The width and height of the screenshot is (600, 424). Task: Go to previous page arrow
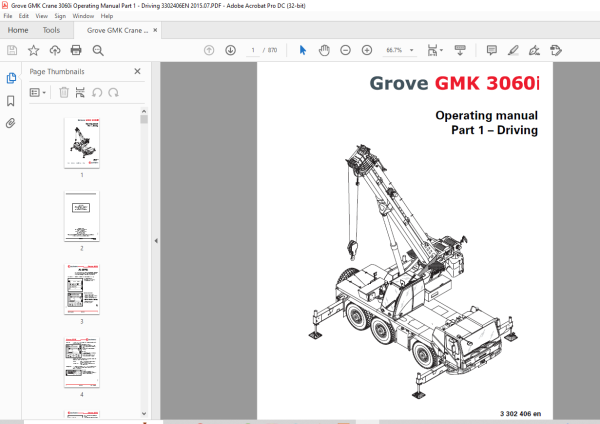coord(209,50)
